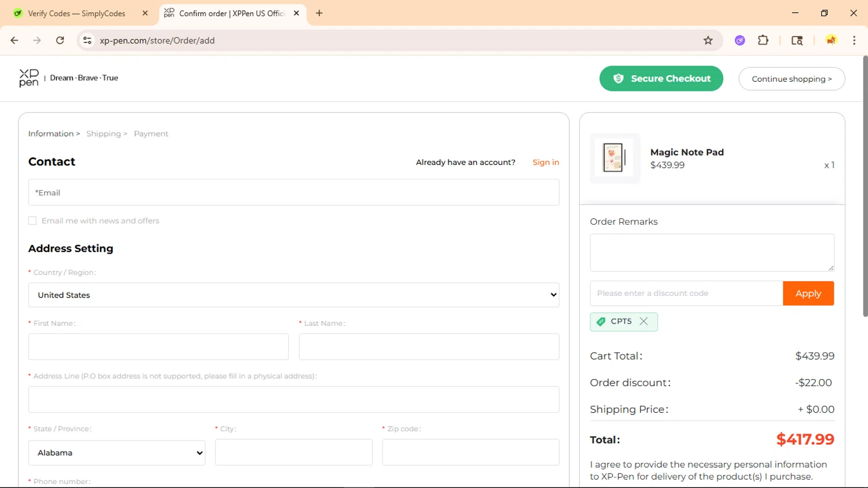Click the CPT5 coupon tag icon

601,321
